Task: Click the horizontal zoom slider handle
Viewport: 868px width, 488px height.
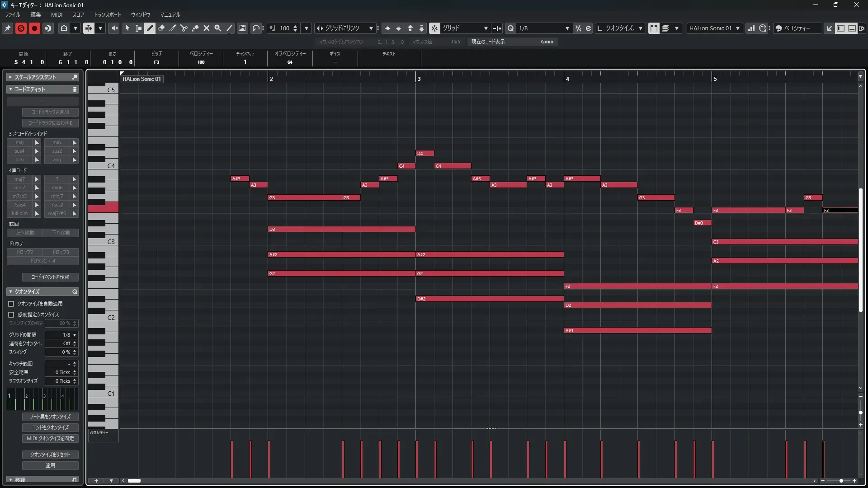Action: [841, 481]
